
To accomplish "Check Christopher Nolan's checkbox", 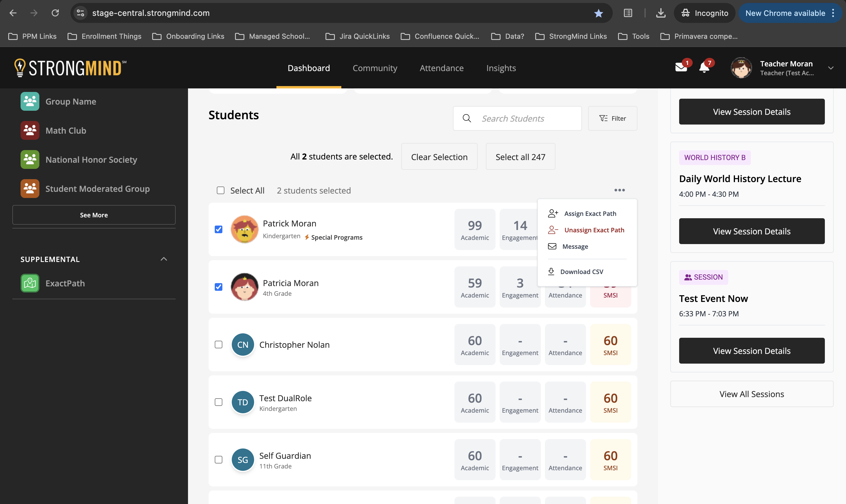I will point(219,345).
